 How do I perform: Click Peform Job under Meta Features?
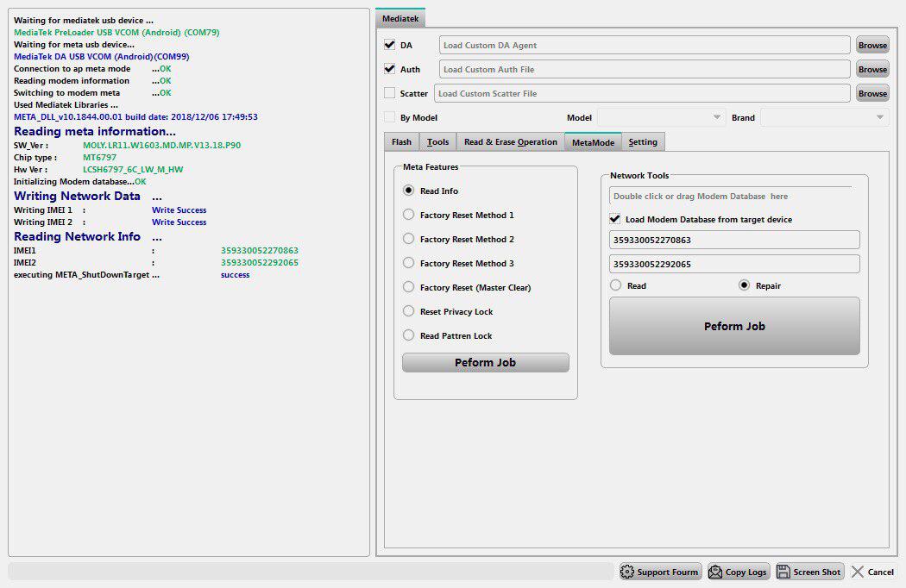[485, 362]
